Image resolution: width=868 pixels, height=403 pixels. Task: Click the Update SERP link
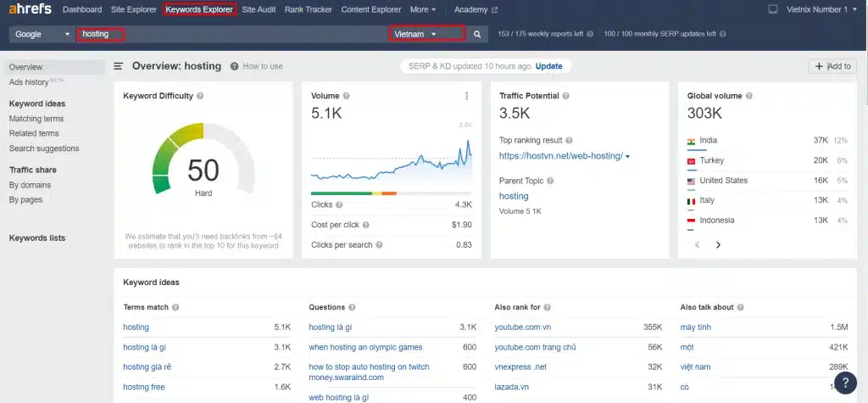click(548, 66)
